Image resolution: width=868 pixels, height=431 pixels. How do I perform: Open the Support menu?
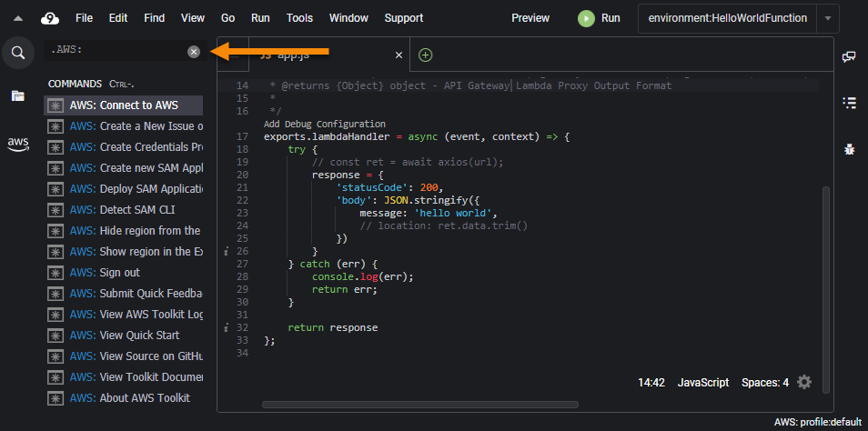(404, 18)
